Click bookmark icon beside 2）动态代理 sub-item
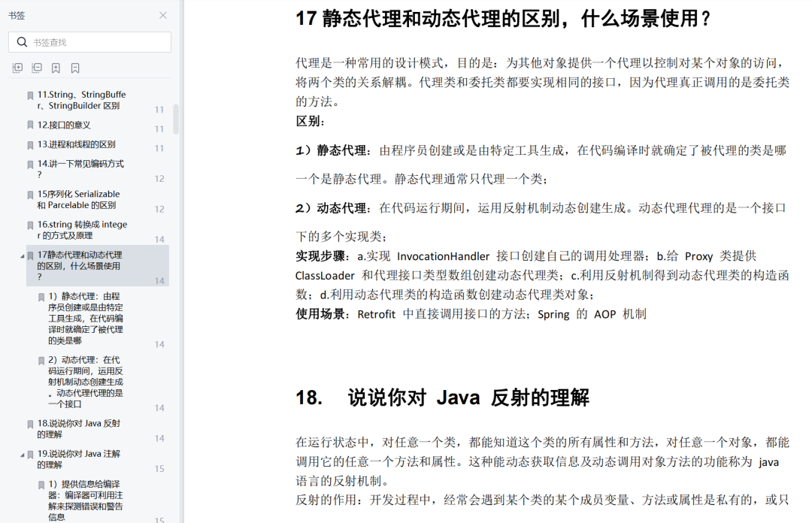This screenshot has width=812, height=523. (41, 361)
